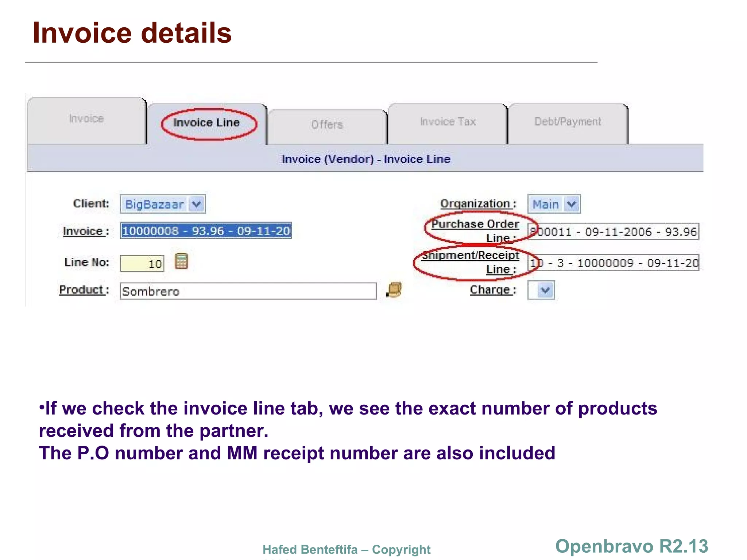
Task: Click the Line No field containing 10
Action: 142,264
